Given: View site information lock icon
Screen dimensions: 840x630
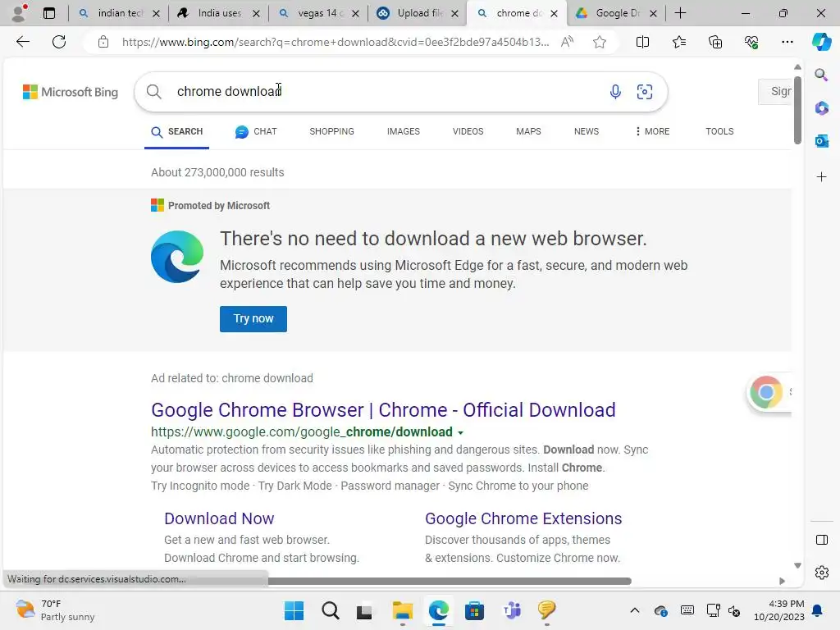Looking at the screenshot, I should (103, 42).
